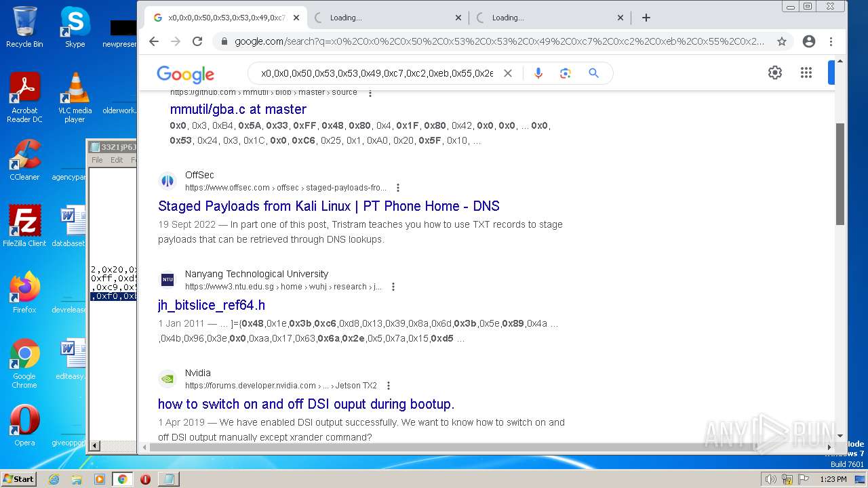This screenshot has height=488, width=868.
Task: Open more options for the OffSec result
Action: pyautogui.click(x=398, y=188)
